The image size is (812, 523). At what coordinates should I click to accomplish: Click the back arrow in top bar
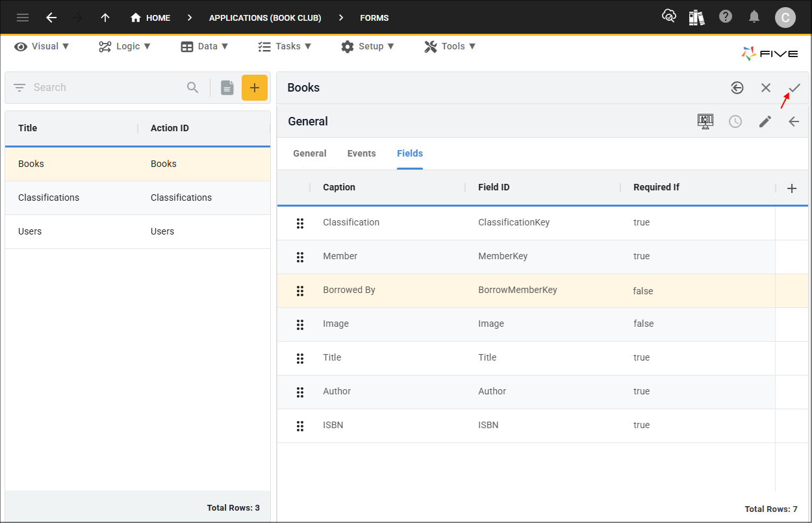tap(51, 18)
